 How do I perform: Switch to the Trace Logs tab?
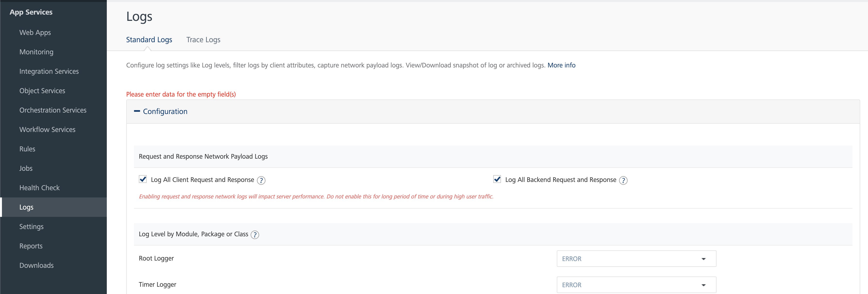203,40
